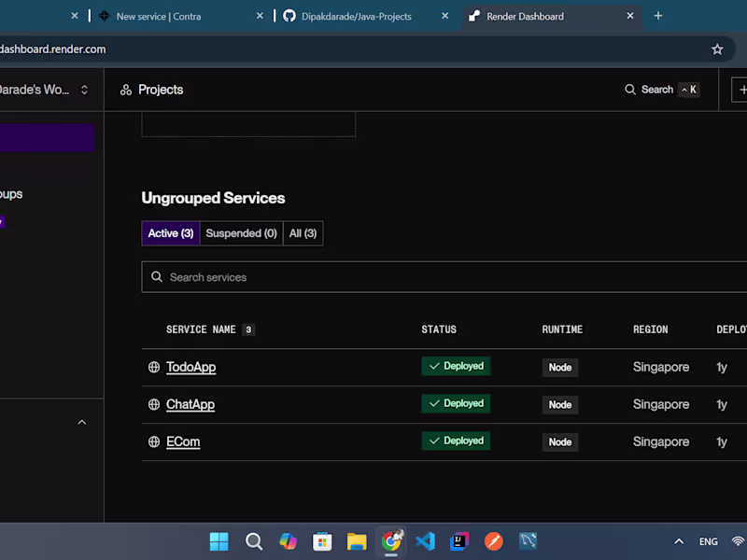This screenshot has height=560, width=747.
Task: Open the TodoApp service link
Action: pos(190,367)
